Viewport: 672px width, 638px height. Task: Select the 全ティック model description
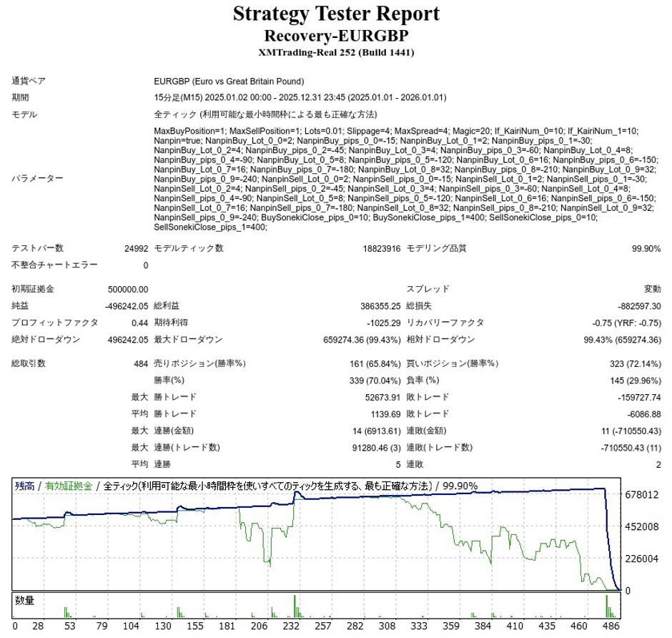(265, 114)
